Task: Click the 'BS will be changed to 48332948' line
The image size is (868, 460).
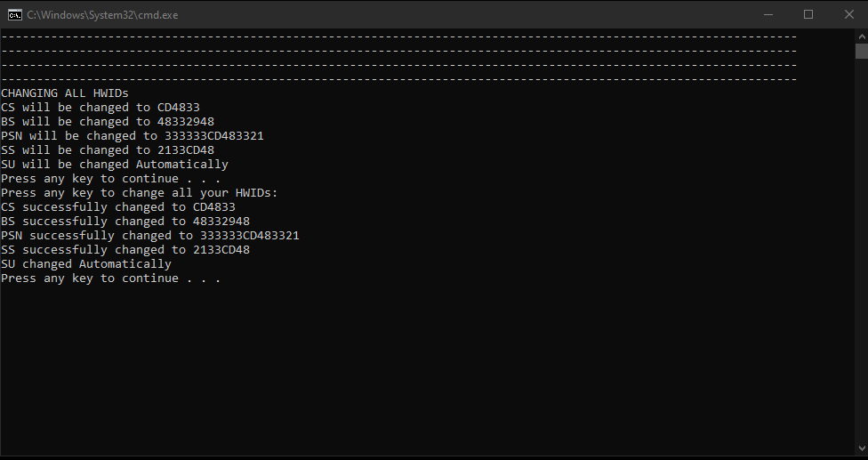Action: point(108,122)
